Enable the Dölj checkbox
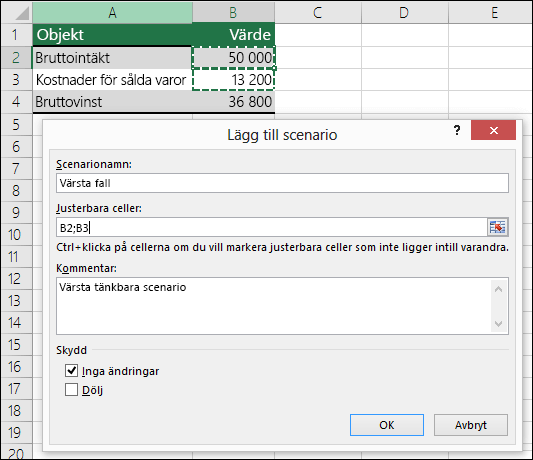The width and height of the screenshot is (533, 460). pos(71,390)
